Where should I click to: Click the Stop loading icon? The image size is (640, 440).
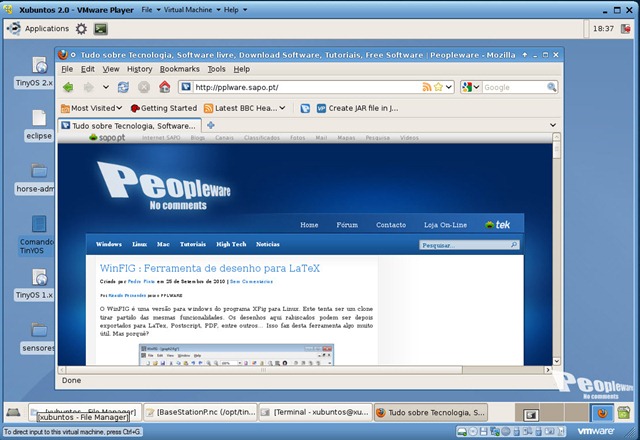click(x=144, y=87)
